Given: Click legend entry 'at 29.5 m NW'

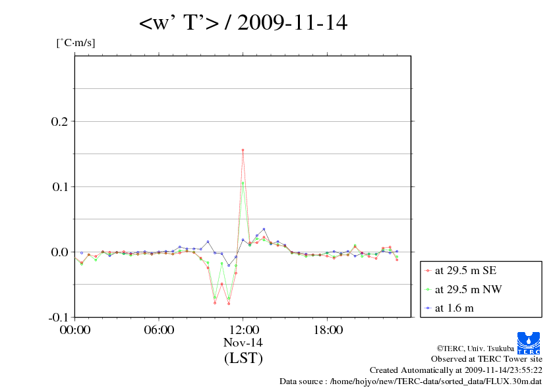Looking at the screenshot, I should pos(468,289).
